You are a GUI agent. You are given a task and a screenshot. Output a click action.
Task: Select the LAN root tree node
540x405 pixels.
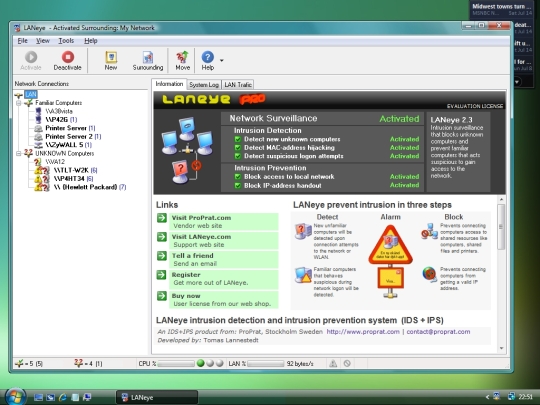pos(31,94)
